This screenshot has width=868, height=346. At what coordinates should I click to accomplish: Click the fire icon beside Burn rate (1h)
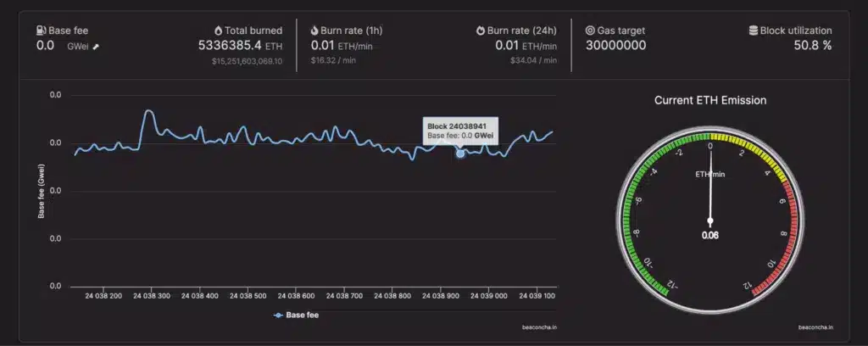(315, 31)
